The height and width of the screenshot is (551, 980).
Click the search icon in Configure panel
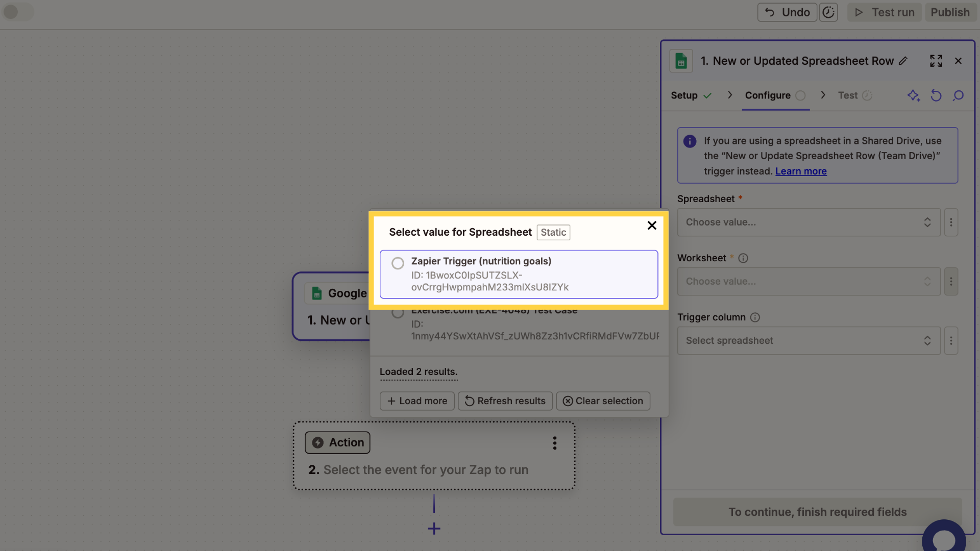(x=958, y=95)
